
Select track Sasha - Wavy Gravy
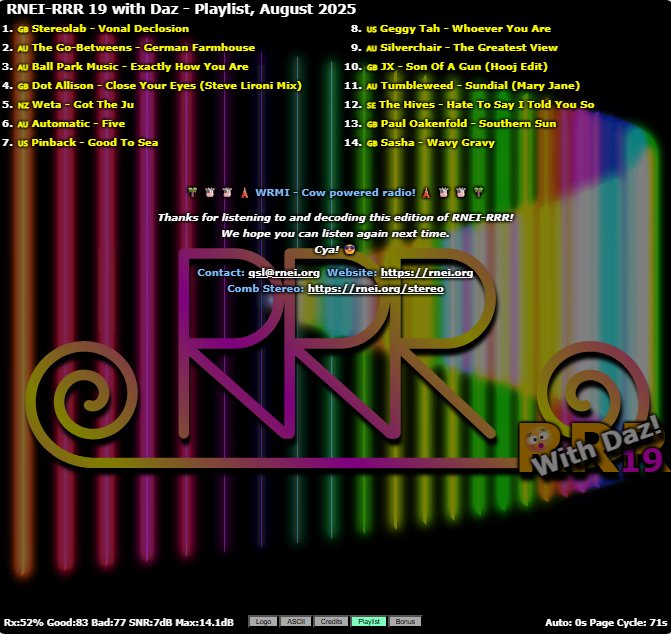tap(437, 142)
